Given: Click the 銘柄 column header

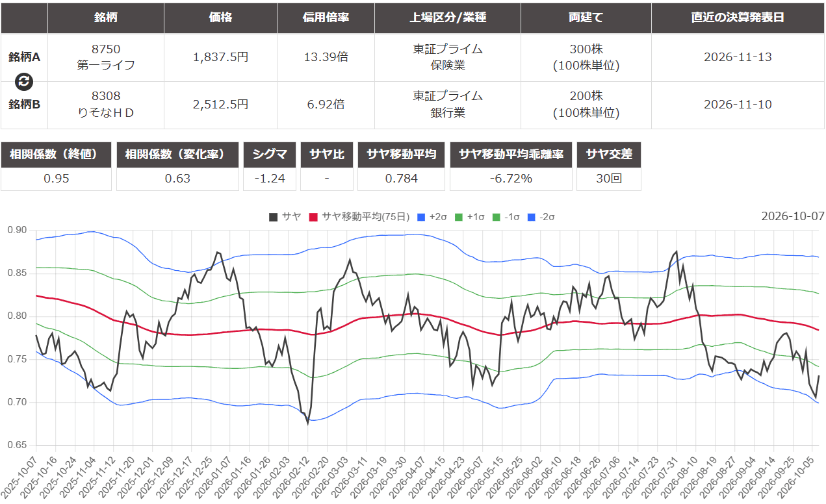Looking at the screenshot, I should 106,18.
